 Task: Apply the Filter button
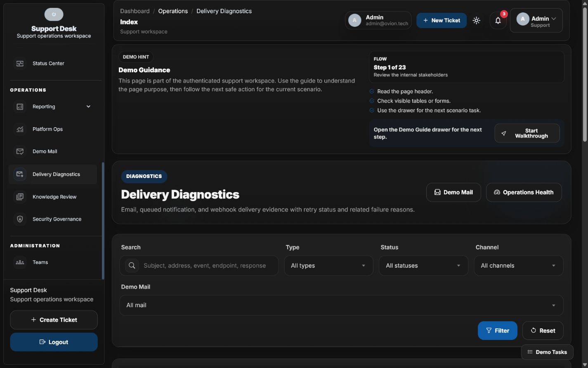(x=498, y=331)
